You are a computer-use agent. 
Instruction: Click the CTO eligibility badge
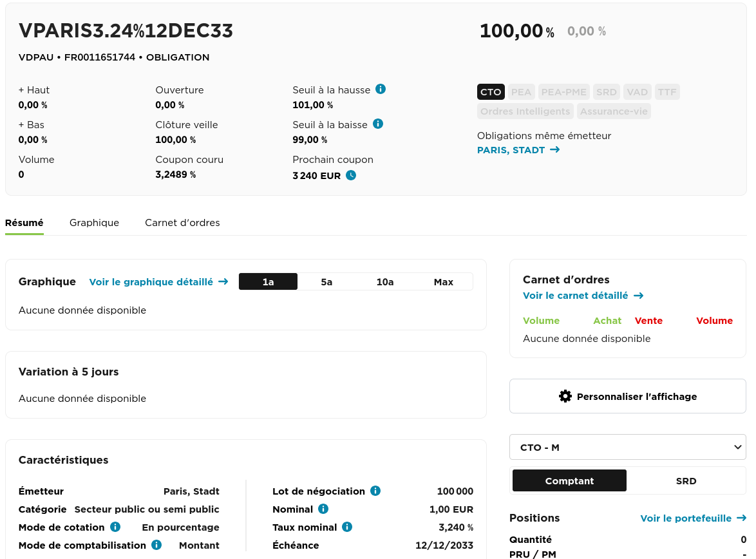[x=491, y=92]
